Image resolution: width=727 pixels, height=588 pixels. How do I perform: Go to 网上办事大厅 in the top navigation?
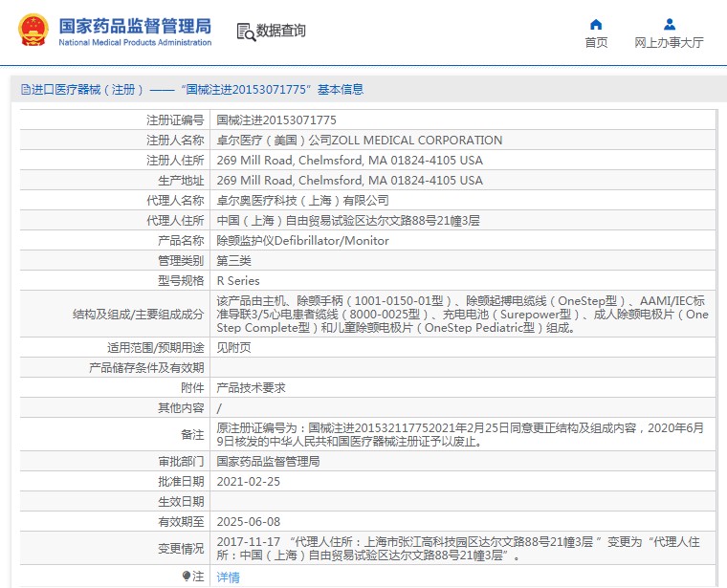(x=670, y=43)
